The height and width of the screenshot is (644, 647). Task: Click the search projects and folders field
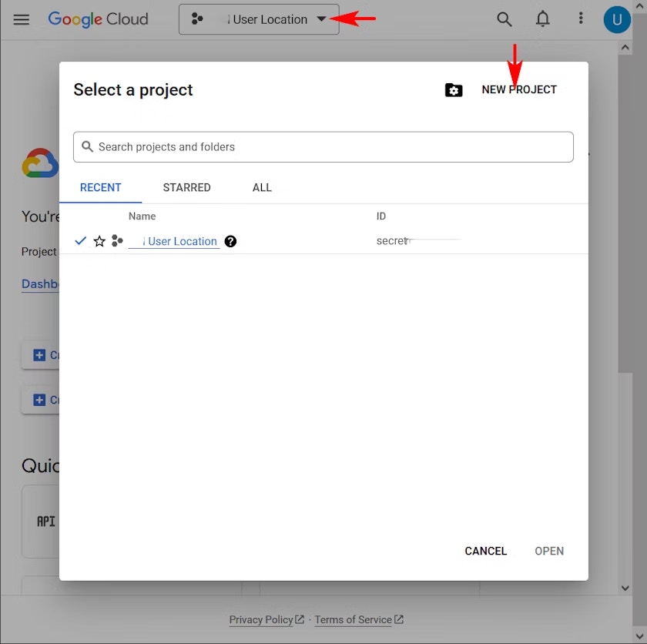pyautogui.click(x=323, y=146)
